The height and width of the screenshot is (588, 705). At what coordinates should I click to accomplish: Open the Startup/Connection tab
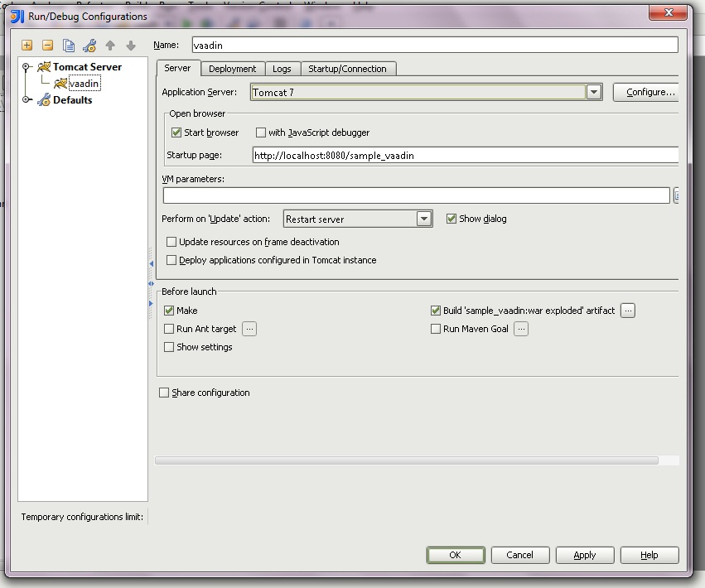pyautogui.click(x=349, y=70)
